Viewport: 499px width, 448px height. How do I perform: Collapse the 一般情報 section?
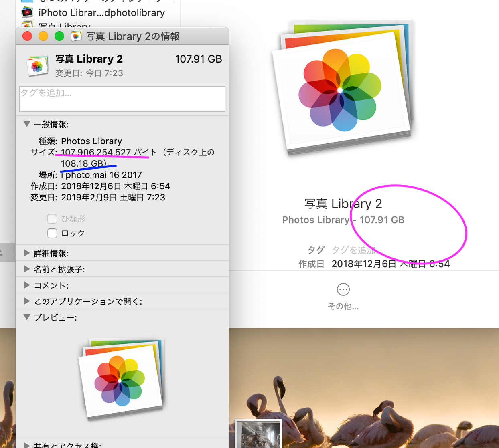coord(27,124)
